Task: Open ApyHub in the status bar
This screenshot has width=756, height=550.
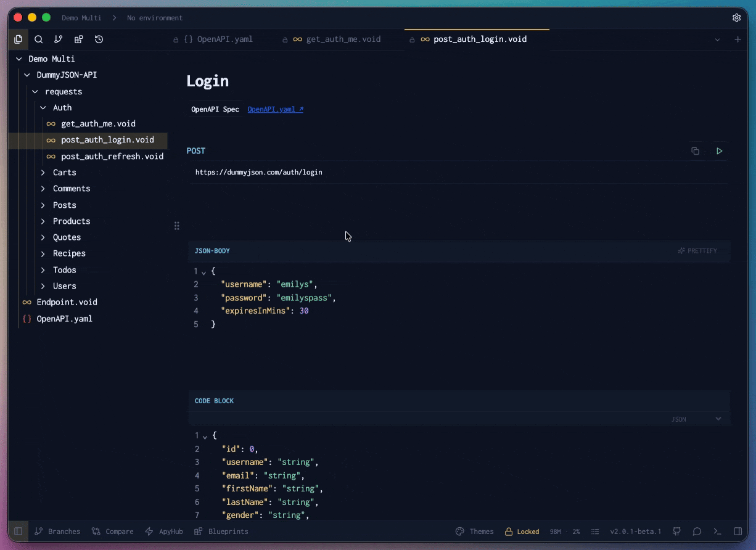Action: click(164, 532)
